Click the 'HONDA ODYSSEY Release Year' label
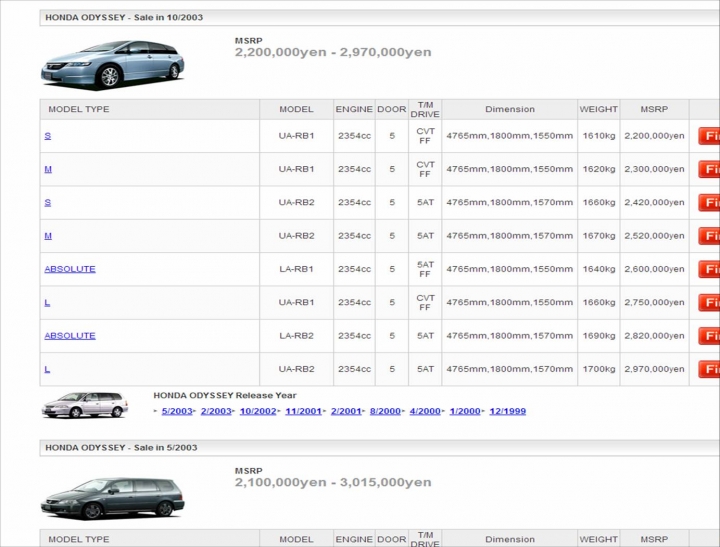Image resolution: width=720 pixels, height=547 pixels. click(x=225, y=395)
